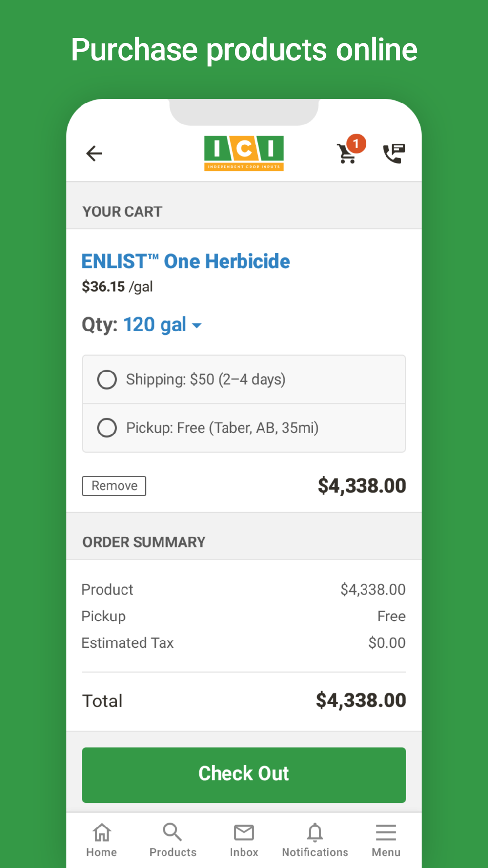Viewport: 488px width, 868px height.
Task: Open the ENLIST One Herbicide link
Action: (186, 261)
